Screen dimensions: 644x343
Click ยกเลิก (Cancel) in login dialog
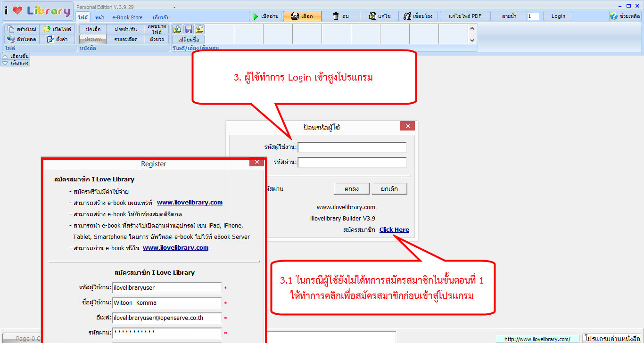click(x=389, y=189)
